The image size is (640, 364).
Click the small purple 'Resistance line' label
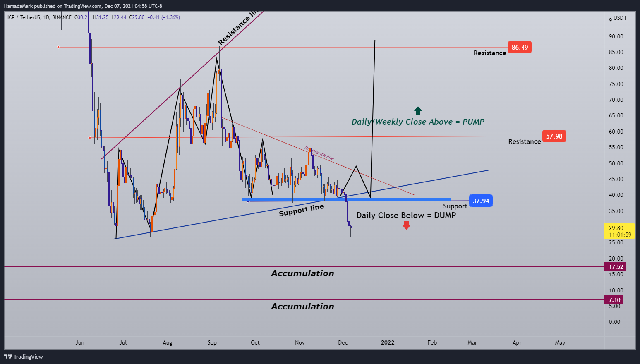pos(319,153)
